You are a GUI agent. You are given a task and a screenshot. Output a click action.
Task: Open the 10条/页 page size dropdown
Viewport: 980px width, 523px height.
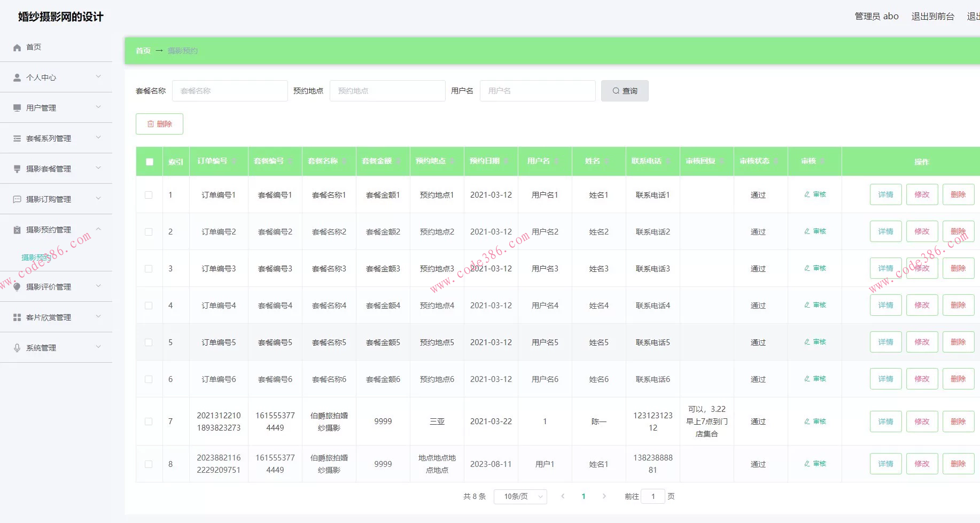pyautogui.click(x=520, y=496)
